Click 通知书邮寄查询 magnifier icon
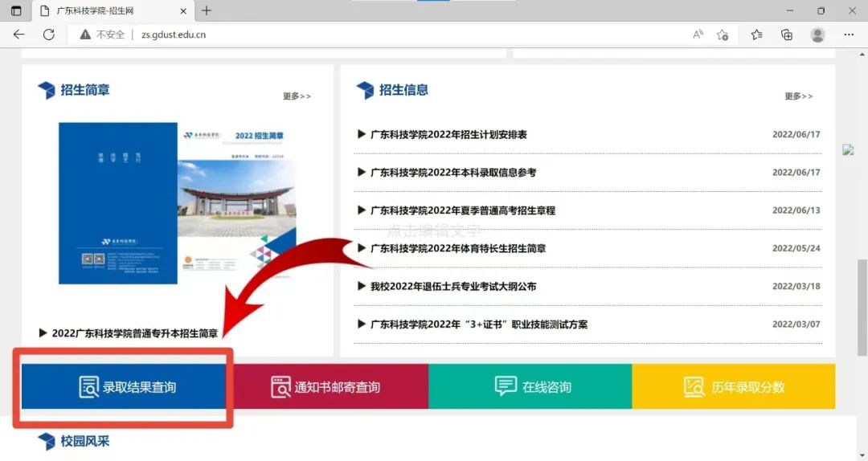Viewport: 868px width, 461px height. pyautogui.click(x=280, y=387)
